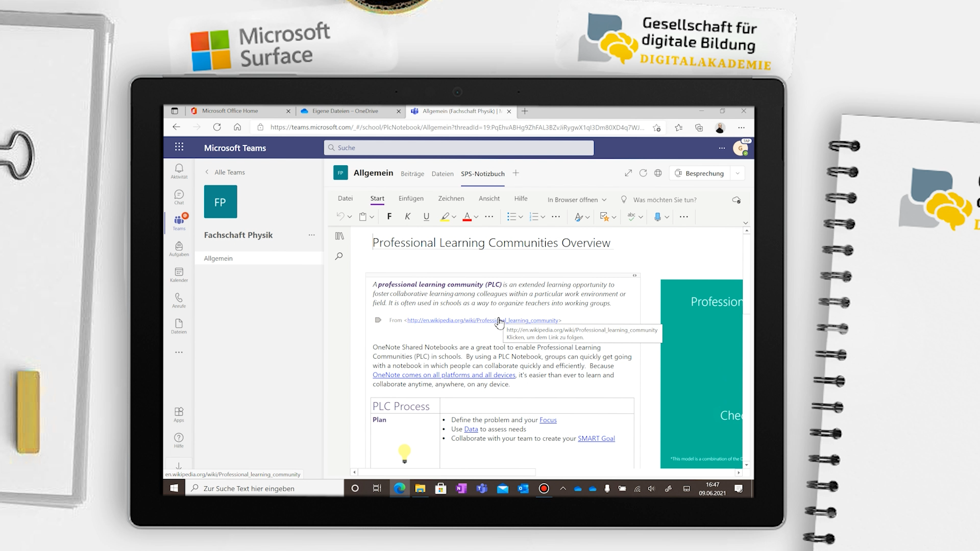The image size is (980, 551).
Task: Open Apps in Teams sidebar
Action: click(x=179, y=414)
